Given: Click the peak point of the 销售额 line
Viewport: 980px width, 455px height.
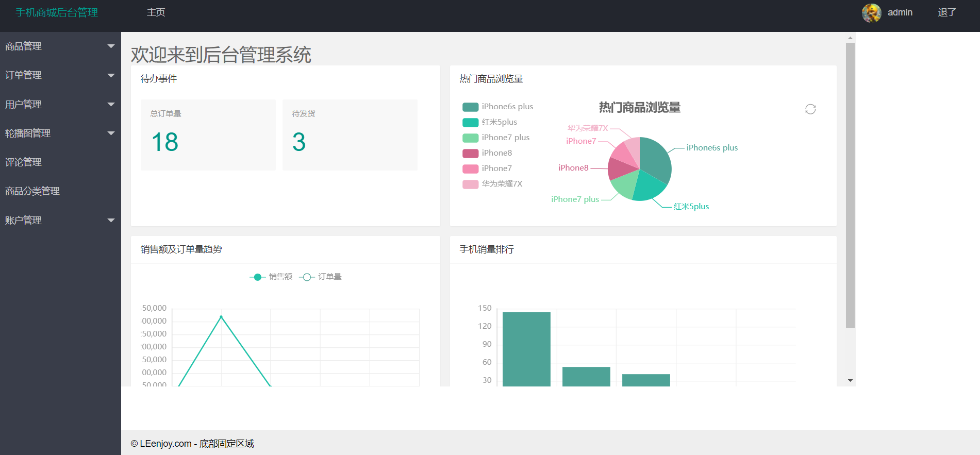Looking at the screenshot, I should point(221,316).
